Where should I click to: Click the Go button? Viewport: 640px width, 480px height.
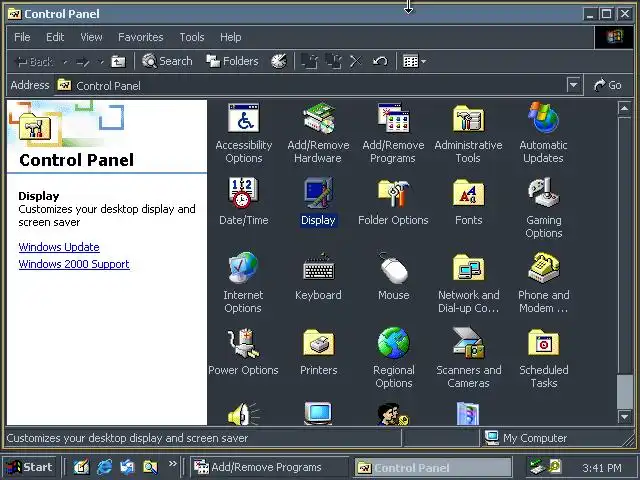pyautogui.click(x=607, y=85)
